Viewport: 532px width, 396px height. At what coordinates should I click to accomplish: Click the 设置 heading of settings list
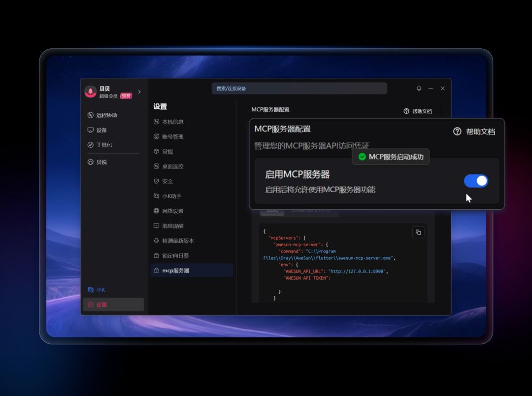[x=160, y=106]
